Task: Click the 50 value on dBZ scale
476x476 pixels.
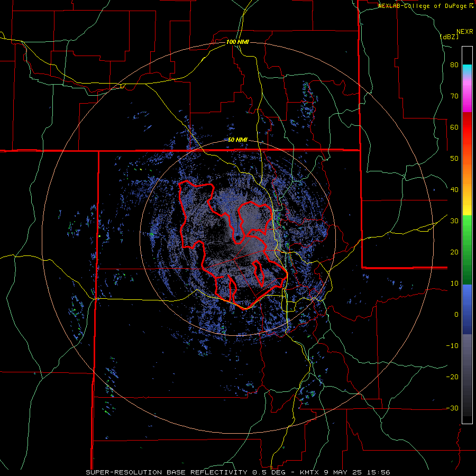Action: pos(454,159)
